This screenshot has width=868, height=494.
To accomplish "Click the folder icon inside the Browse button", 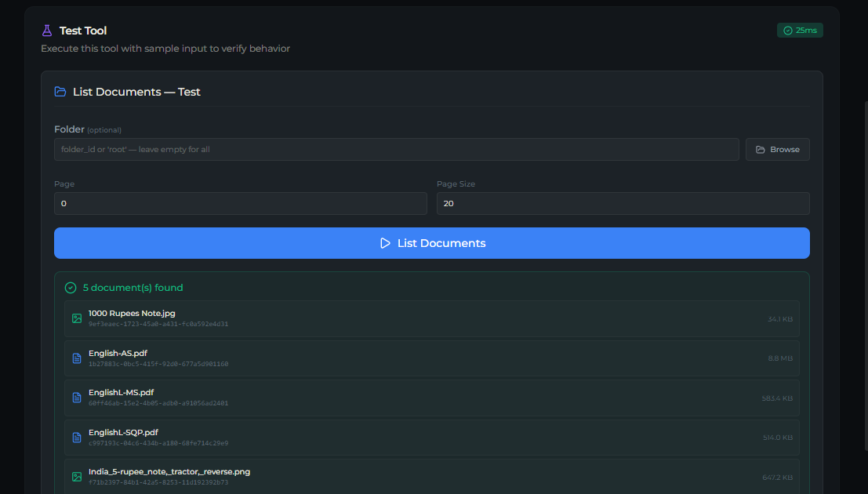I will click(x=761, y=150).
